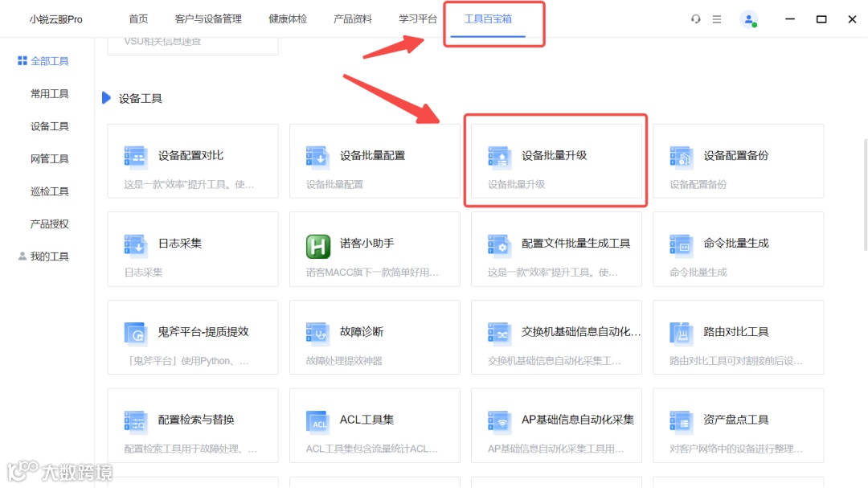This screenshot has width=868, height=488.
Task: Switch to 客户与设备管理 tab
Action: [x=208, y=18]
